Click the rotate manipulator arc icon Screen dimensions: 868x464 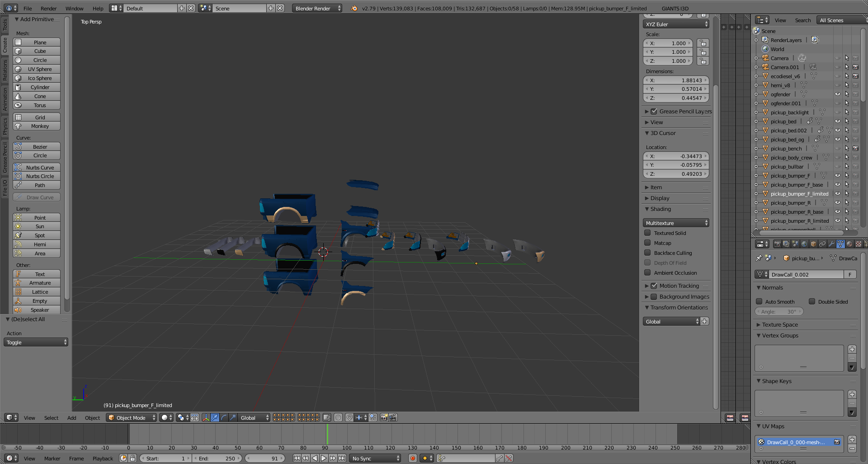click(x=224, y=417)
